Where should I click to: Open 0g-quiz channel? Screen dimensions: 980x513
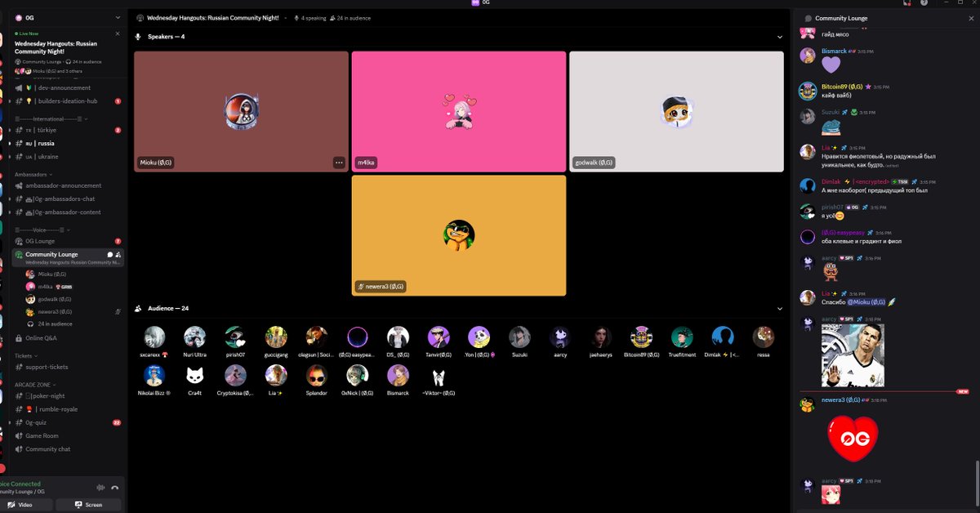click(x=69, y=422)
